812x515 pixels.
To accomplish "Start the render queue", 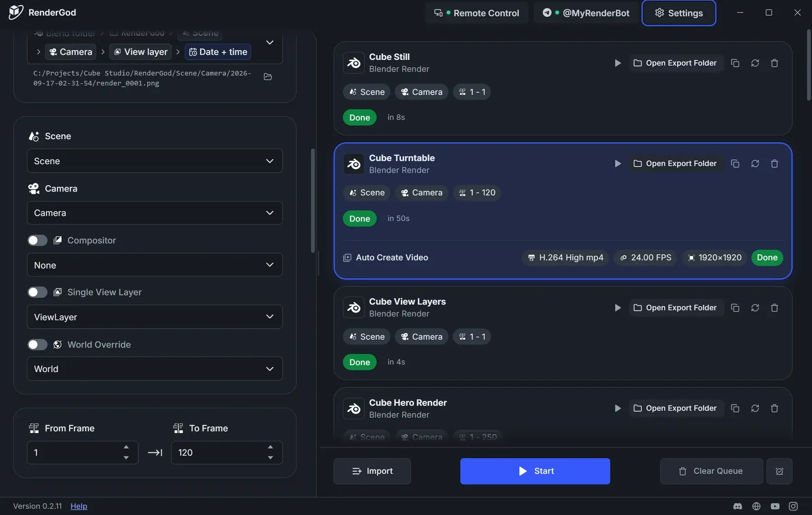I will tap(535, 471).
